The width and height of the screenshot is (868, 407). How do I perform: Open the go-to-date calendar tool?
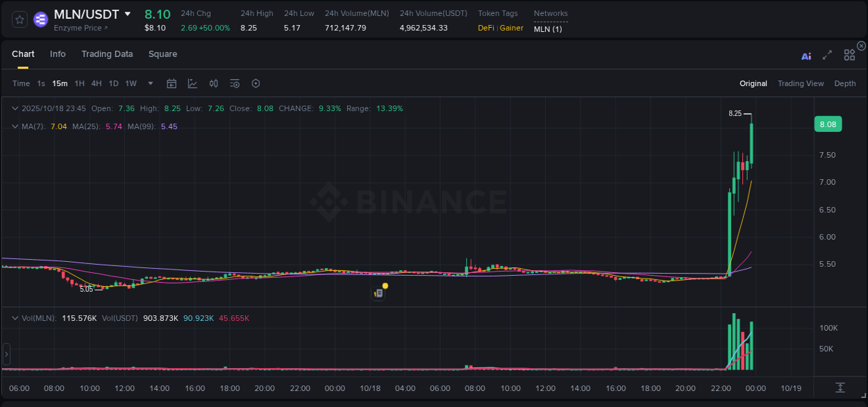pyautogui.click(x=172, y=83)
